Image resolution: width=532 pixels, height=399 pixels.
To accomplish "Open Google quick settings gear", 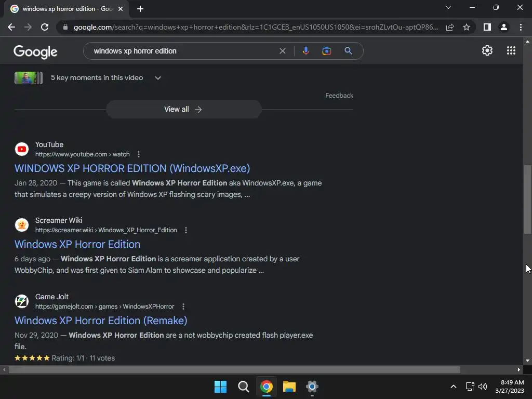I will (x=487, y=50).
